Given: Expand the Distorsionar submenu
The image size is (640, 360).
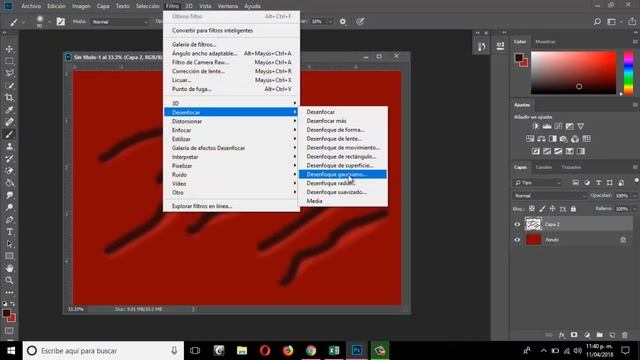Looking at the screenshot, I should pyautogui.click(x=231, y=121).
